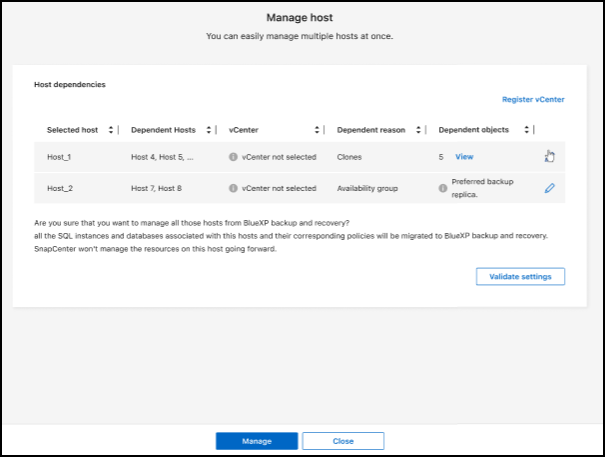The width and height of the screenshot is (605, 457).
Task: Sort by Selected host column arrows
Action: point(109,130)
